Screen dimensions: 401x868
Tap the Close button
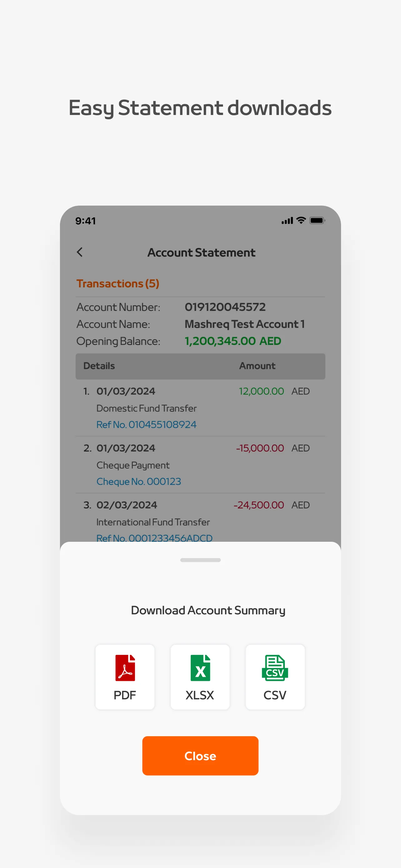200,756
